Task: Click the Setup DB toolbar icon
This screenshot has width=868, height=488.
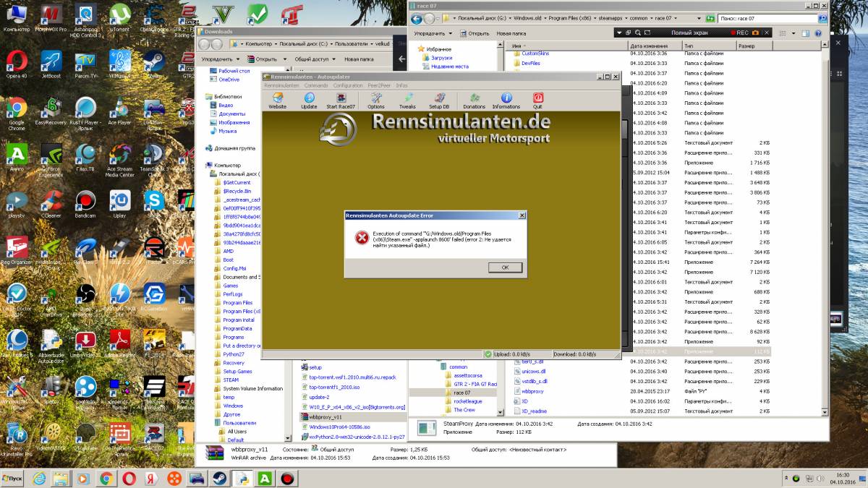Action: [x=439, y=100]
